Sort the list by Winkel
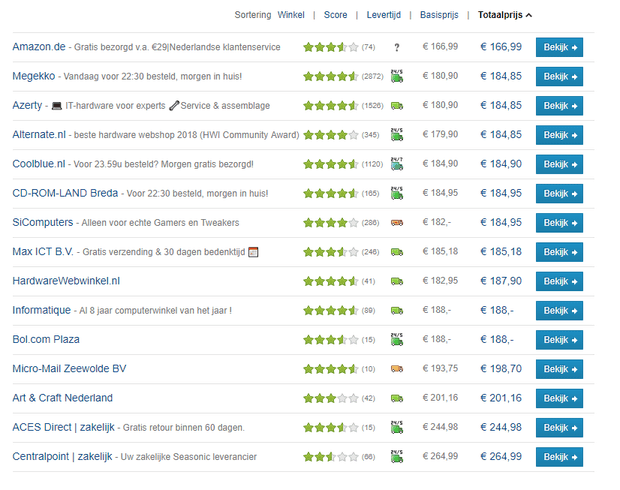 (x=291, y=15)
